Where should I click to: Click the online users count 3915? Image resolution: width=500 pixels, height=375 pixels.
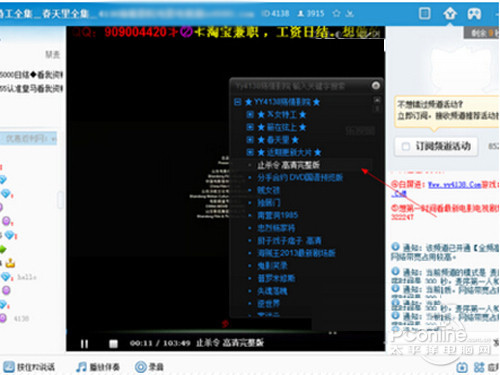click(311, 13)
